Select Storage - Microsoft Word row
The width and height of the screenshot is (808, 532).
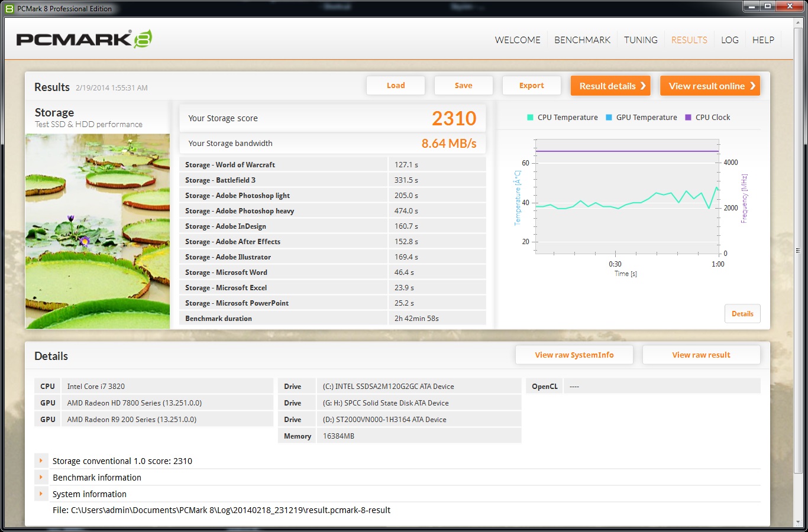click(332, 273)
